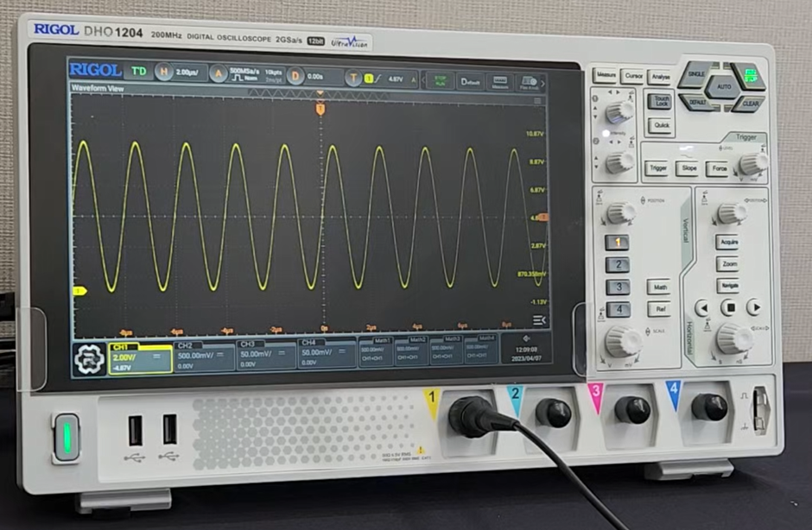Viewport: 812px width, 530px height.
Task: Push the SINGLE acquisition key
Action: point(696,75)
